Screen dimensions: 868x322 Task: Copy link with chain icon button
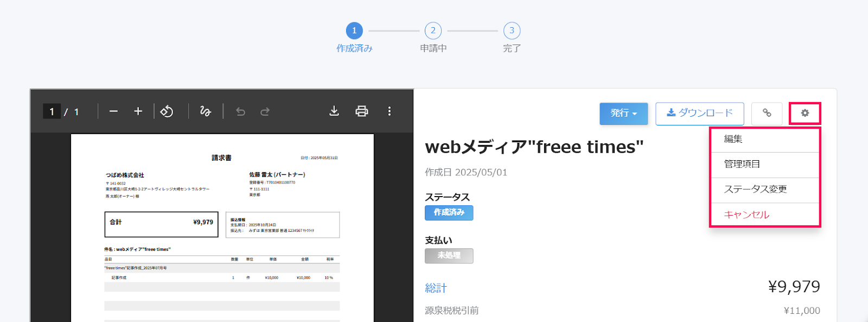tap(767, 113)
